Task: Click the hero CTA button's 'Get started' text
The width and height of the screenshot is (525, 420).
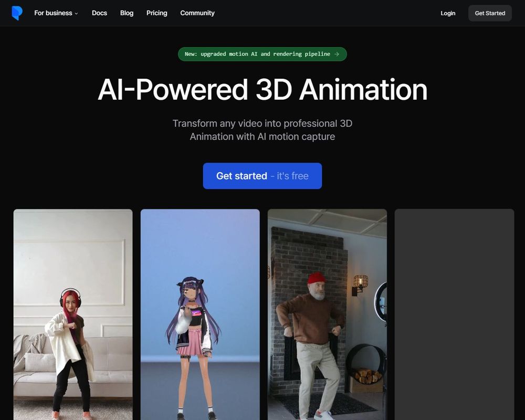Action: tap(242, 176)
